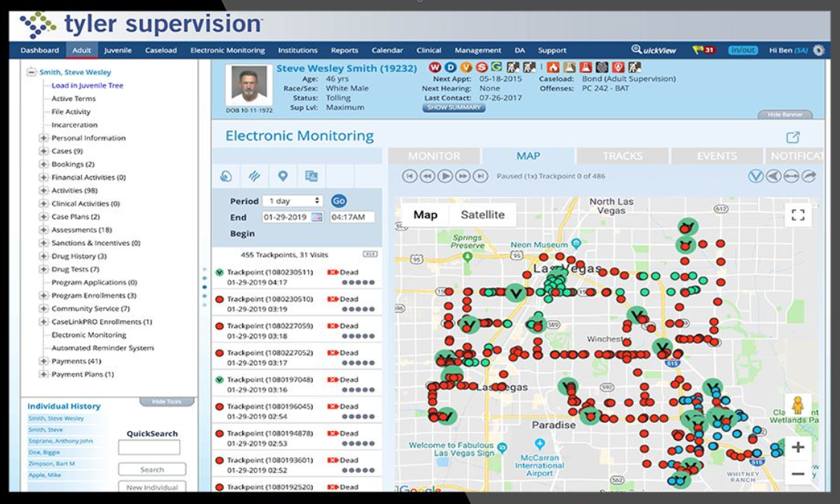Click the In/Out status indicator
Screen dimensions: 840x504
(x=742, y=49)
